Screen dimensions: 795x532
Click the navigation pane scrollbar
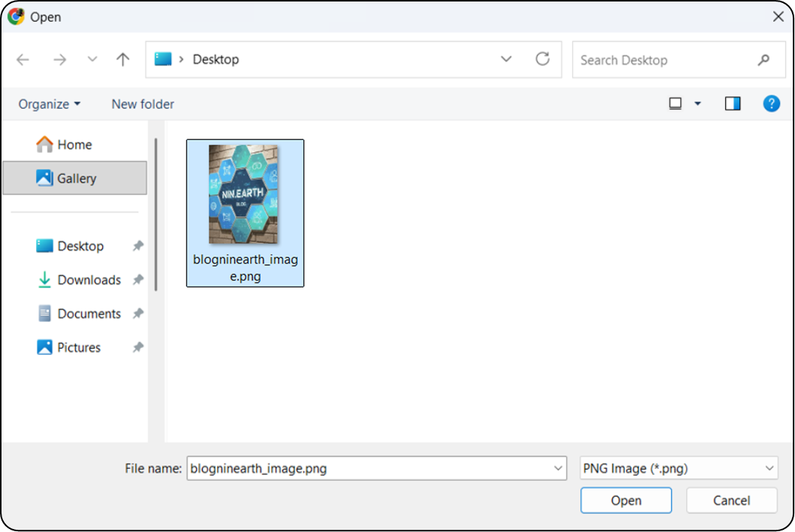tap(156, 214)
